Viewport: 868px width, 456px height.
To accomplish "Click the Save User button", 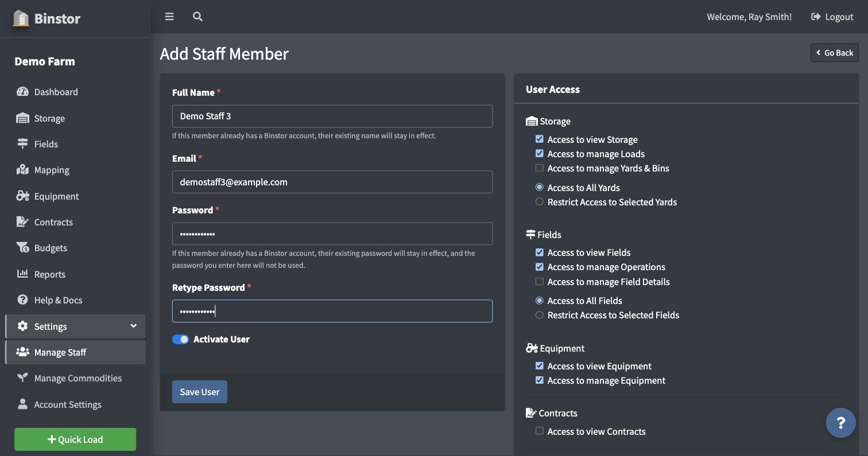I will 199,392.
